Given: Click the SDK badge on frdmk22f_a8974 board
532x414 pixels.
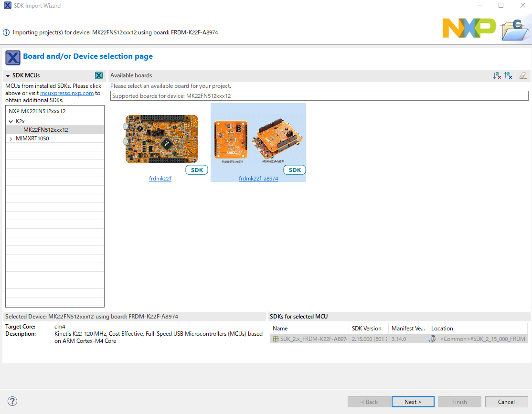Looking at the screenshot, I should pyautogui.click(x=295, y=170).
